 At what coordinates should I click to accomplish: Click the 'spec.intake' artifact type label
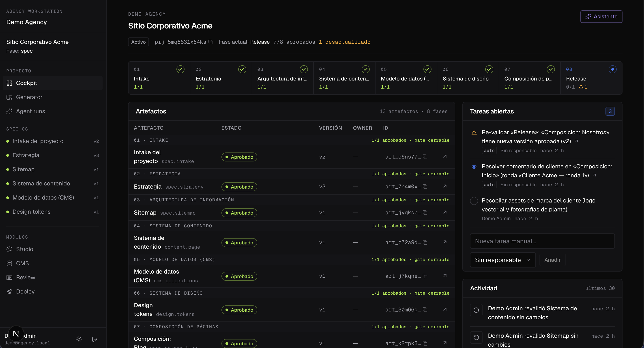[178, 161]
